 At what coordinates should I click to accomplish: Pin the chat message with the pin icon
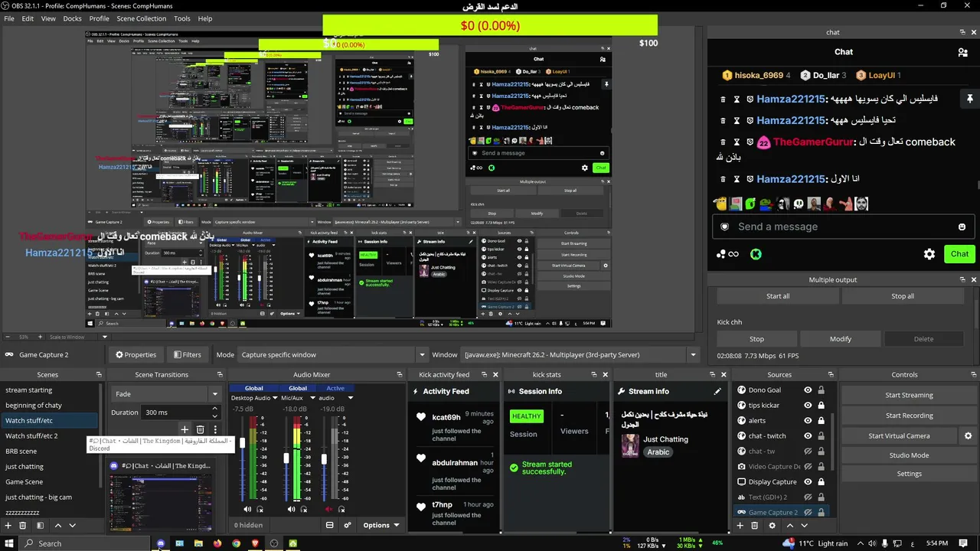tap(969, 99)
